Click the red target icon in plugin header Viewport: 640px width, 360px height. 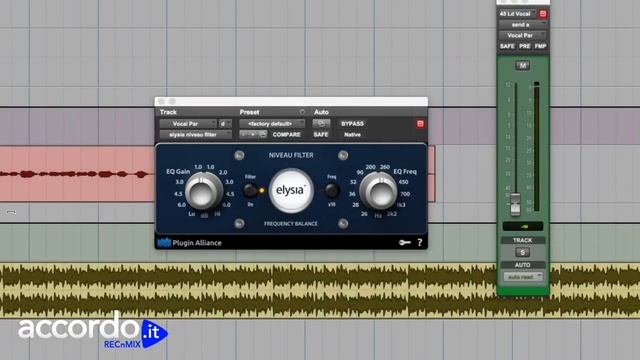coord(420,124)
